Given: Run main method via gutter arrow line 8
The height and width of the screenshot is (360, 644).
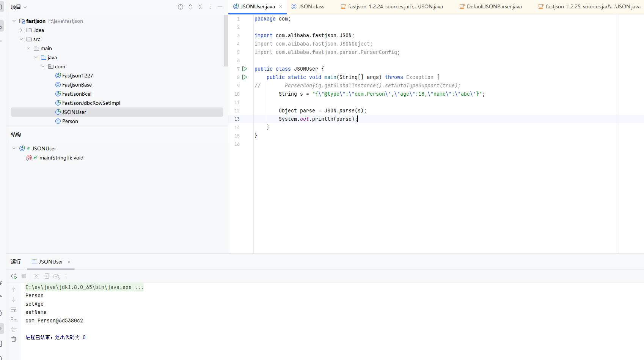Looking at the screenshot, I should click(245, 77).
